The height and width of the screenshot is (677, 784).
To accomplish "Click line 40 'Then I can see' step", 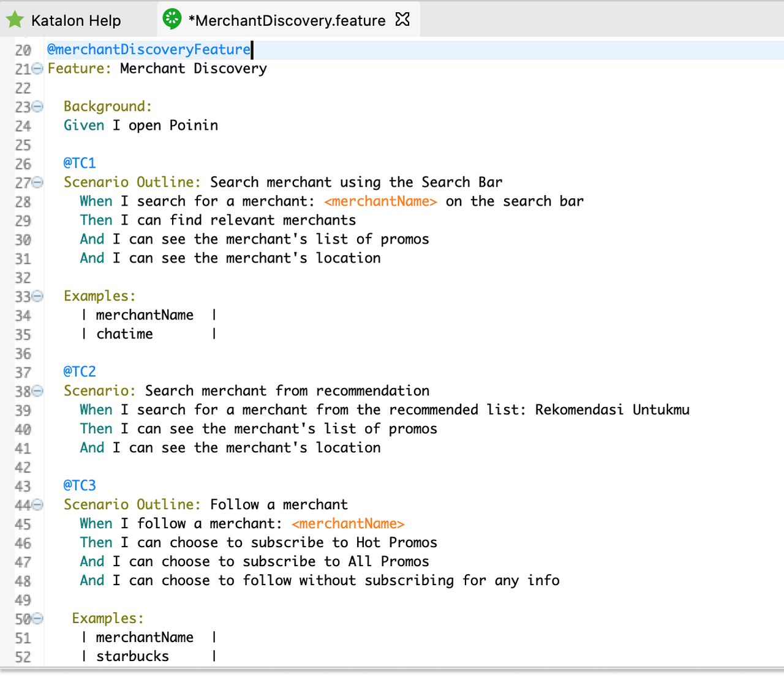I will (258, 429).
